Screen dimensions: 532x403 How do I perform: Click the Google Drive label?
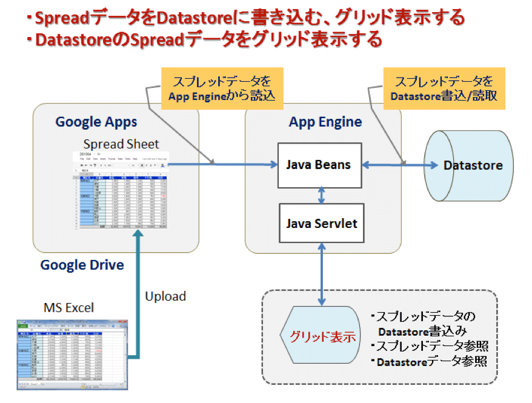[82, 265]
